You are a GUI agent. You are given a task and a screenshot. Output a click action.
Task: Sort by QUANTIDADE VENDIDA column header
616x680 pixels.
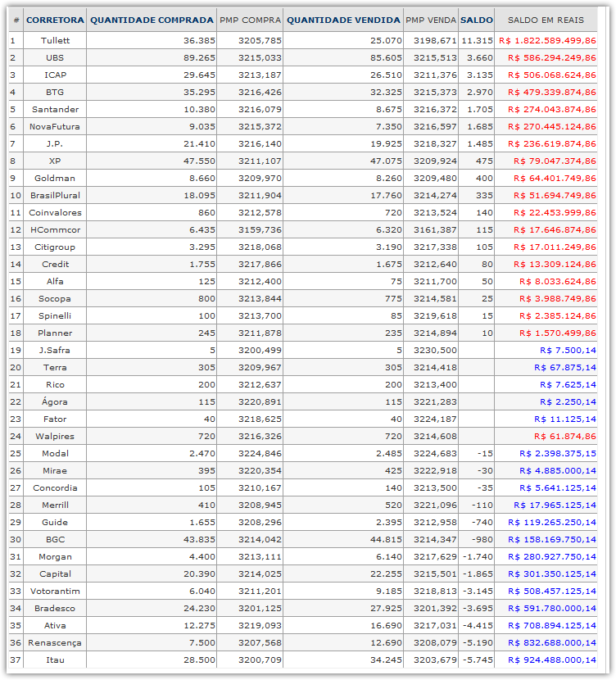tap(343, 20)
